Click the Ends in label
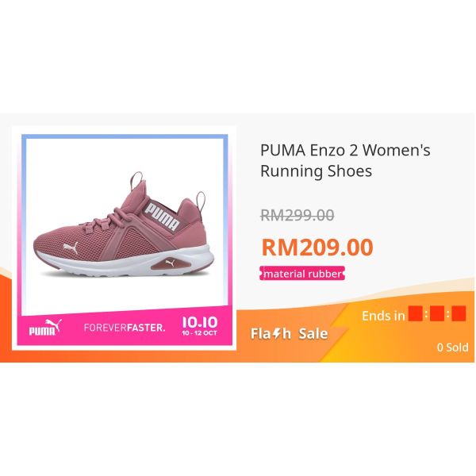476x476 pixels. [383, 316]
